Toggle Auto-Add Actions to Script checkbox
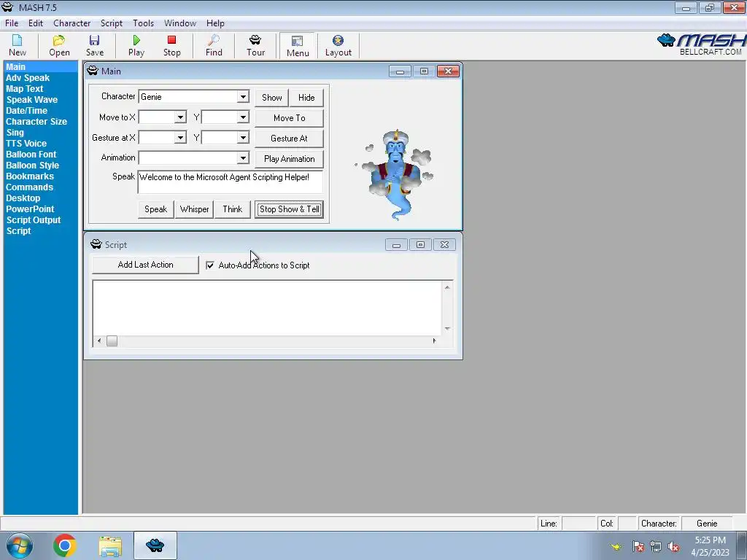 pyautogui.click(x=209, y=265)
